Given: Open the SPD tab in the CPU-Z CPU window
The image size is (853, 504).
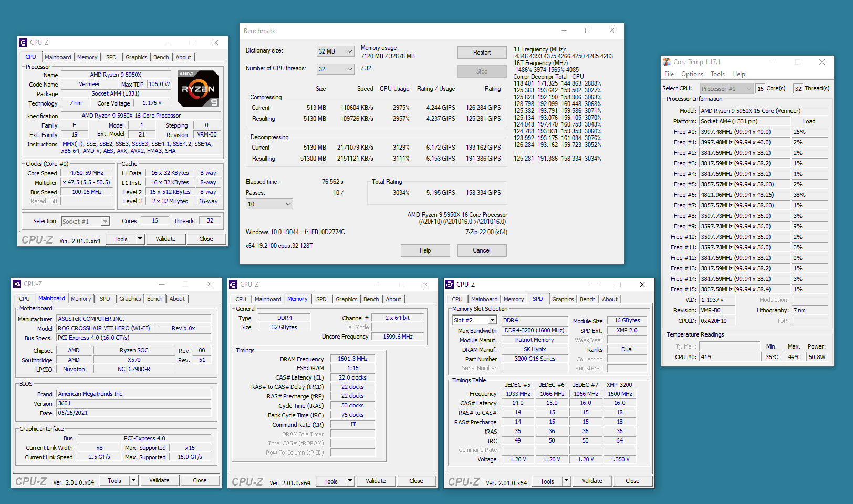Looking at the screenshot, I should click(x=111, y=57).
